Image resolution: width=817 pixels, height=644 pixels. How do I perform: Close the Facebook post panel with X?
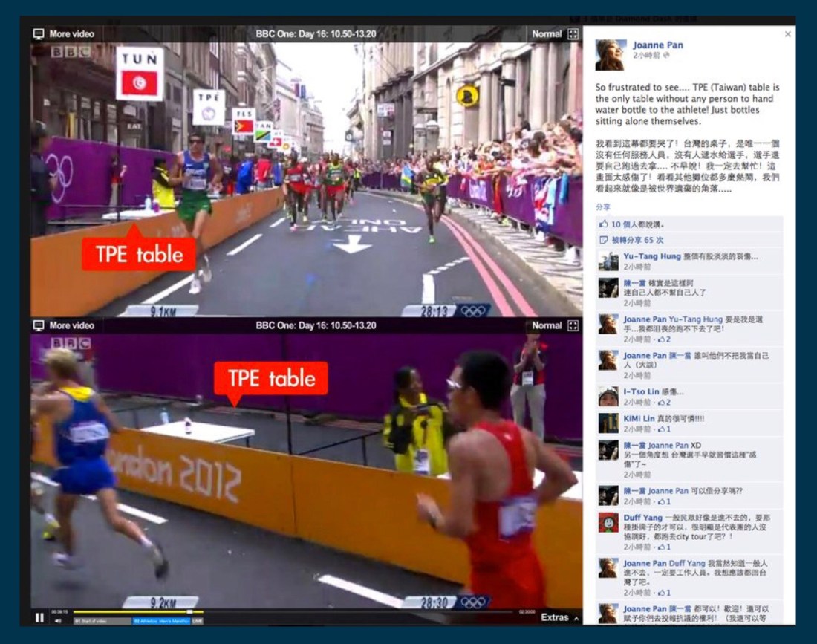pos(788,34)
